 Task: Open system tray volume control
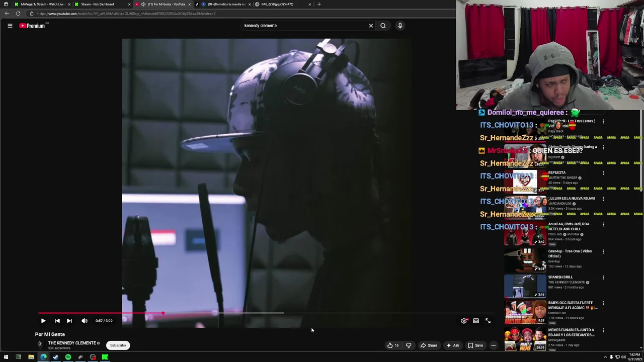point(623,357)
